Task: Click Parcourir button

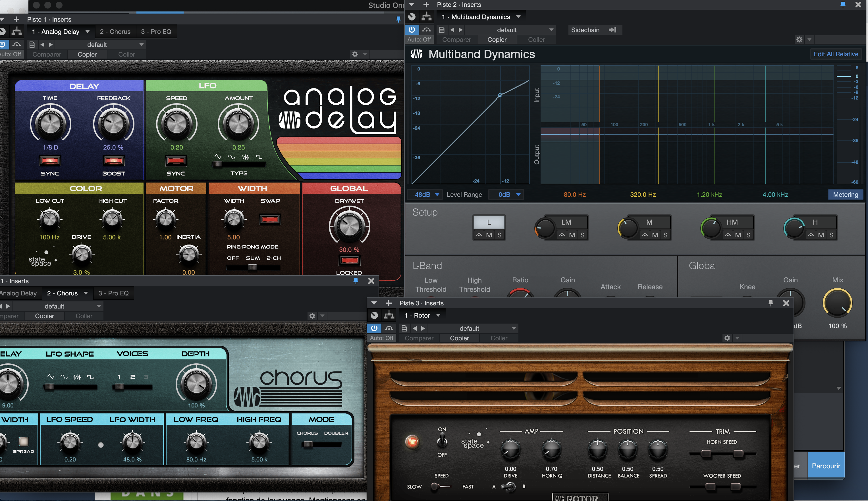Action: [826, 465]
